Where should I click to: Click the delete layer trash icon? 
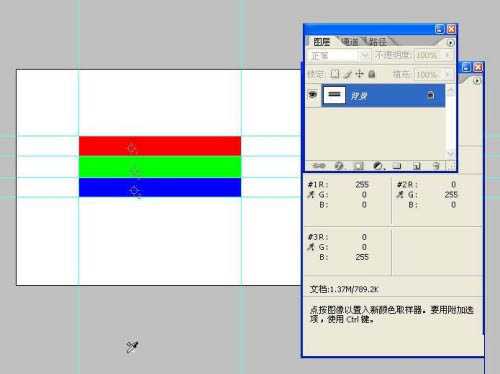coord(436,165)
